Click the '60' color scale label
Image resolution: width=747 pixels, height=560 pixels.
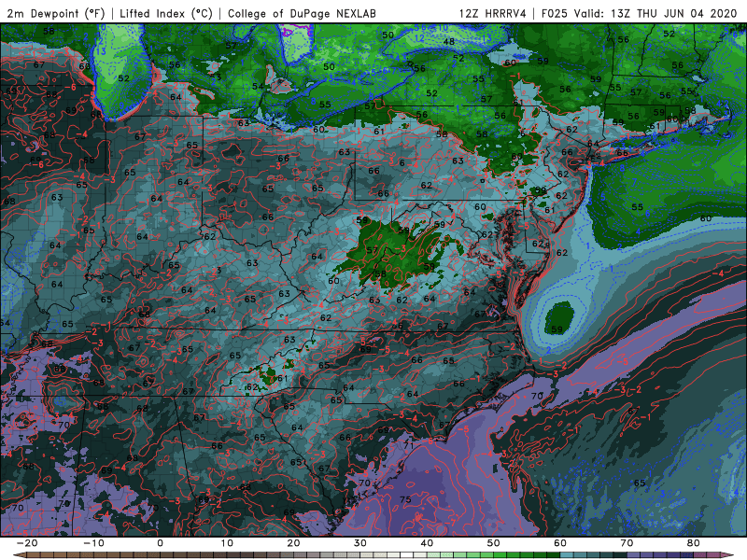560,543
